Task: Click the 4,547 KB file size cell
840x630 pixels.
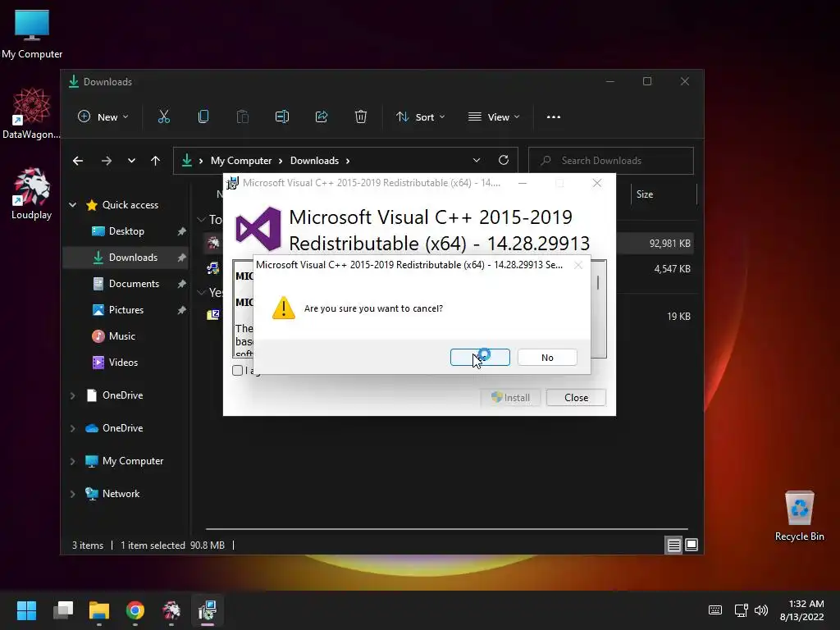Action: [672, 269]
